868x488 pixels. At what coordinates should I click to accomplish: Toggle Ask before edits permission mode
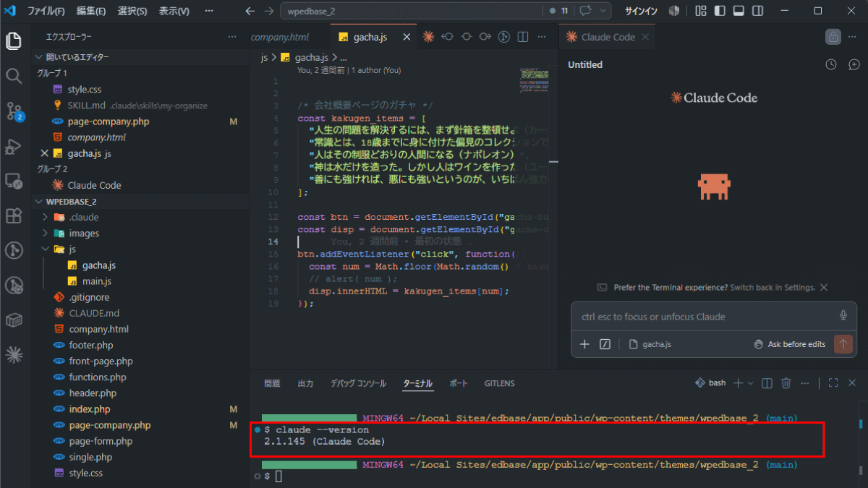(x=789, y=344)
